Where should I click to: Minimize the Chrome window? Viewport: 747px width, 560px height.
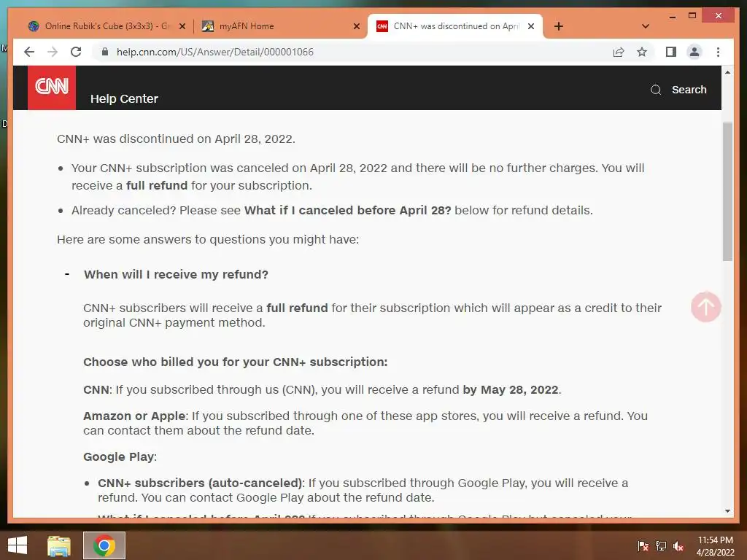coord(672,16)
